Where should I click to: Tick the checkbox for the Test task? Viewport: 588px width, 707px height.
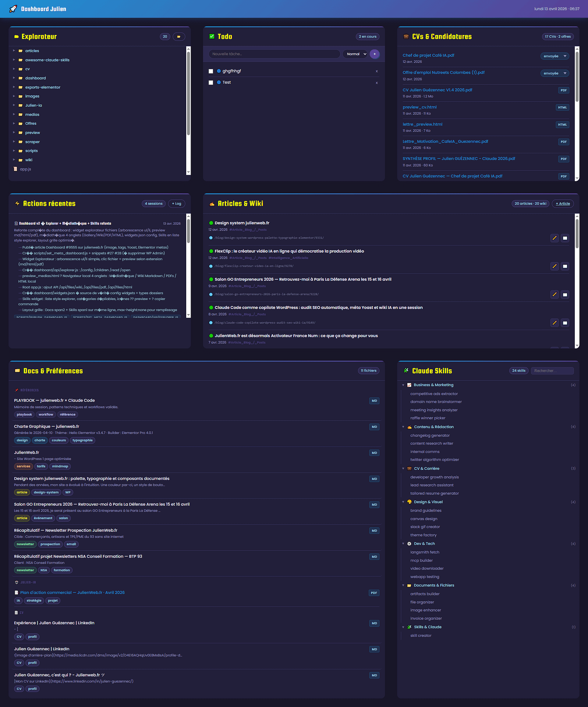[211, 83]
